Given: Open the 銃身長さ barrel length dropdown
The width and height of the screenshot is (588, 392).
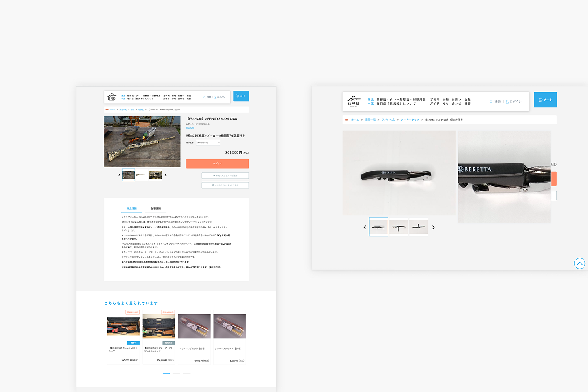Looking at the screenshot, I should [208, 143].
